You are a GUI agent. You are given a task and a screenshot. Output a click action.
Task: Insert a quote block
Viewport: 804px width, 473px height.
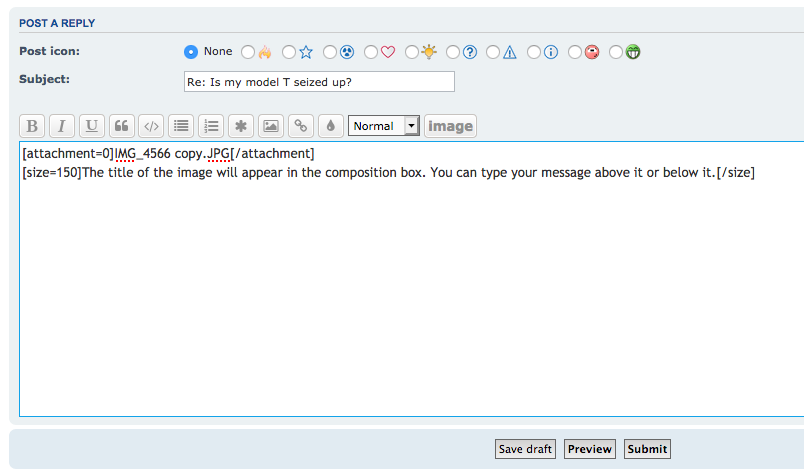[x=122, y=126]
